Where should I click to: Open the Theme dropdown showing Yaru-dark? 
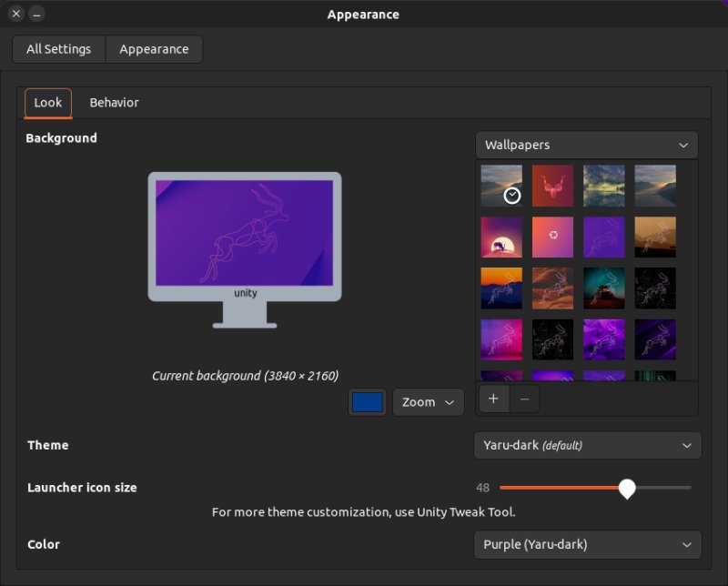coord(587,446)
